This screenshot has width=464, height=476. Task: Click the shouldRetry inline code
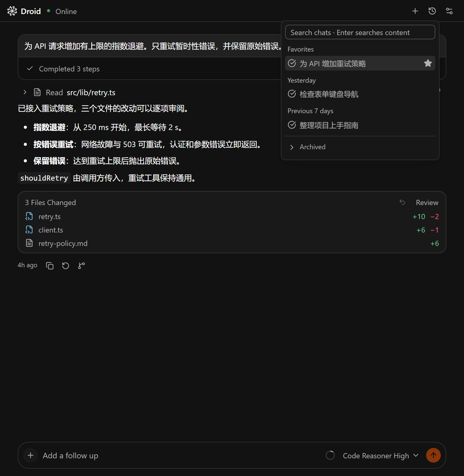point(44,178)
